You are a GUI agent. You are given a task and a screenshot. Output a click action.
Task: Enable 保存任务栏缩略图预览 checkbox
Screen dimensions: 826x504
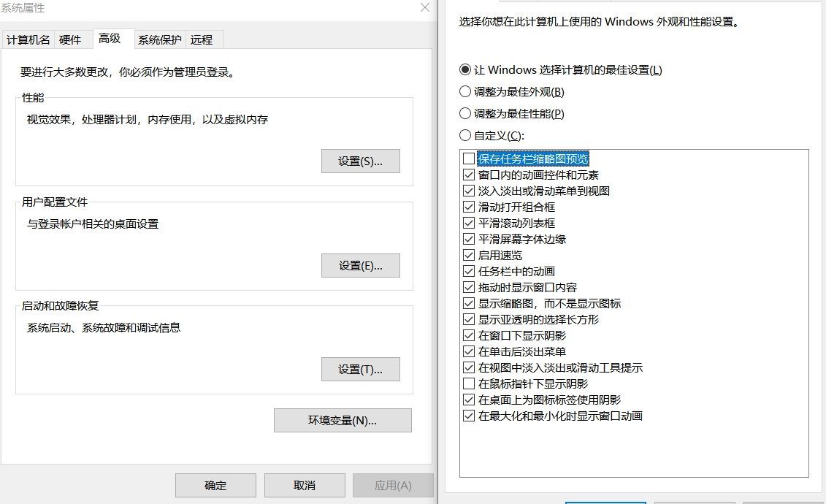[469, 159]
